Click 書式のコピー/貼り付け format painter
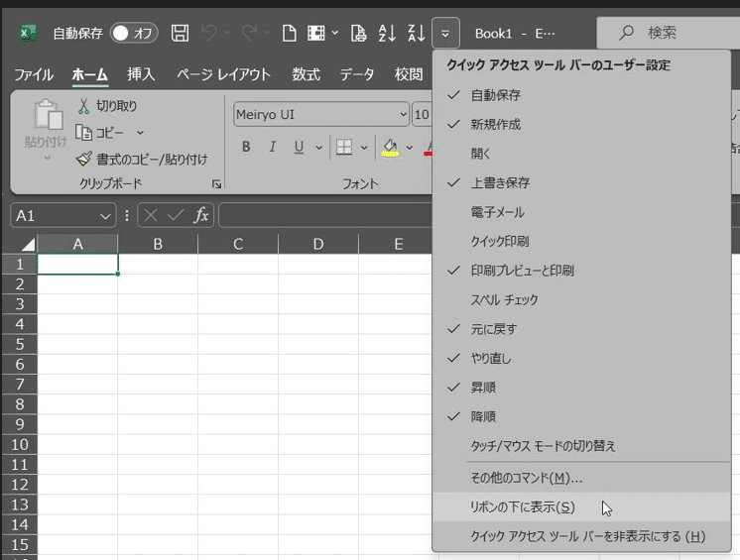This screenshot has height=560, width=740. [x=142, y=160]
